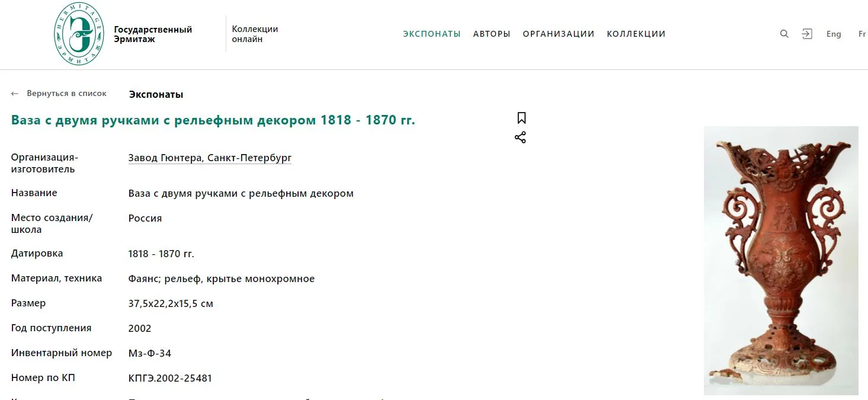Select the size value '37,5x22,2x15,5 см'
The height and width of the screenshot is (400, 868).
pyautogui.click(x=171, y=304)
